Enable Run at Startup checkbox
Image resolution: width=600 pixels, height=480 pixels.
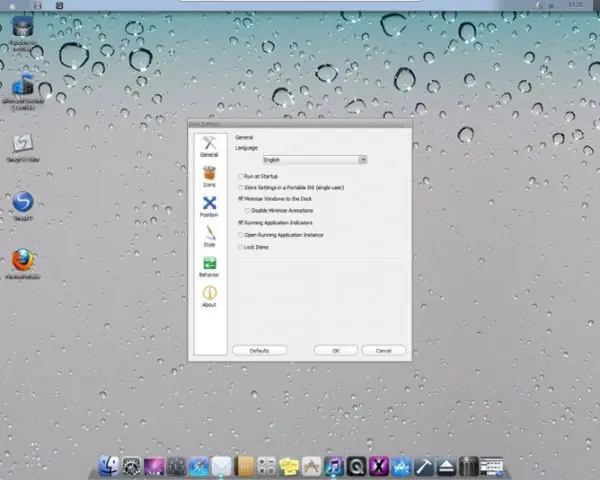pyautogui.click(x=239, y=175)
